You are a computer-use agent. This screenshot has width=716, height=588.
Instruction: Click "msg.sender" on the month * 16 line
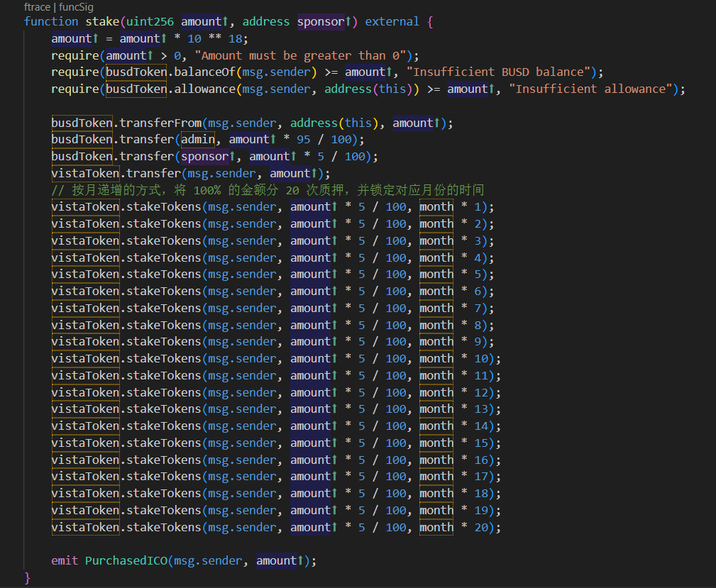pos(242,460)
